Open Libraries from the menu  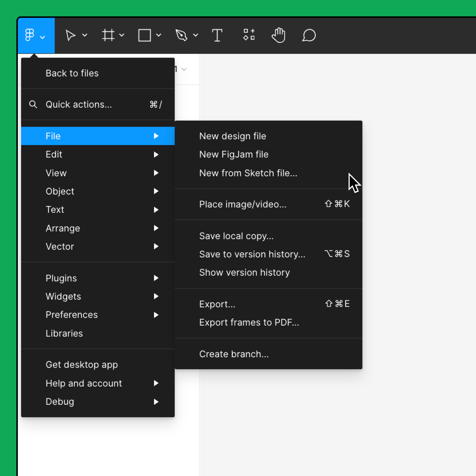click(x=98, y=333)
